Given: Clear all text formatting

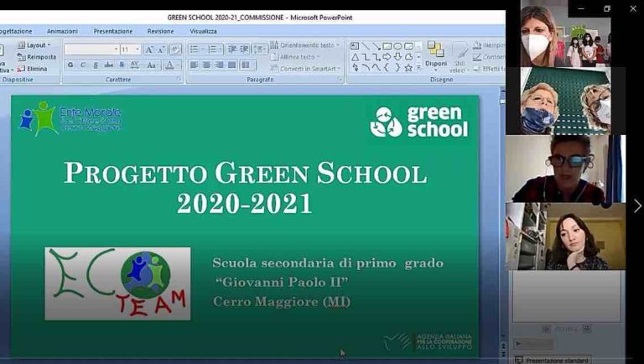Looking at the screenshot, I should coord(175,49).
